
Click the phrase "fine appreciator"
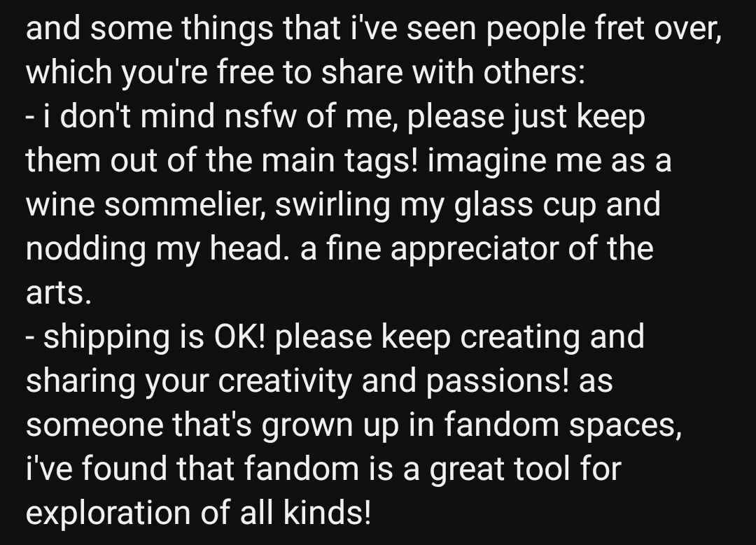click(x=433, y=249)
